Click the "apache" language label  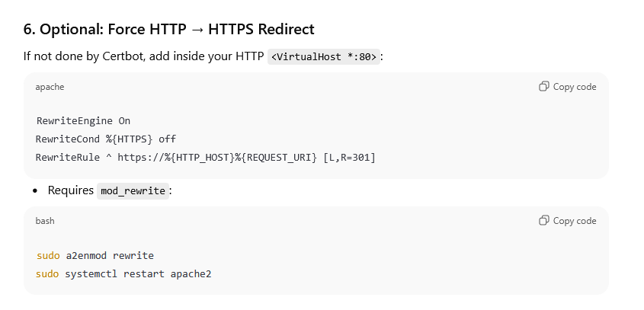point(50,87)
